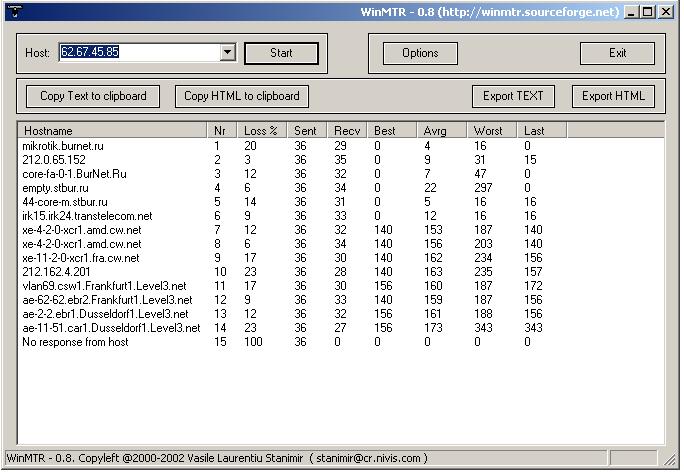
Task: Open the Host address dropdown list
Action: click(x=227, y=53)
